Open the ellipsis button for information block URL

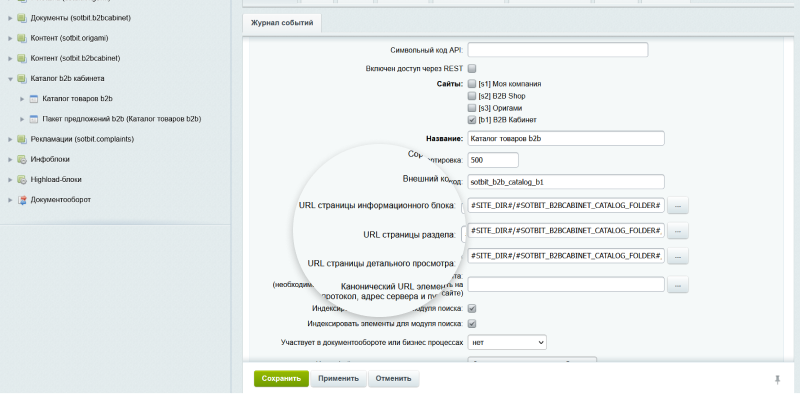(x=678, y=205)
